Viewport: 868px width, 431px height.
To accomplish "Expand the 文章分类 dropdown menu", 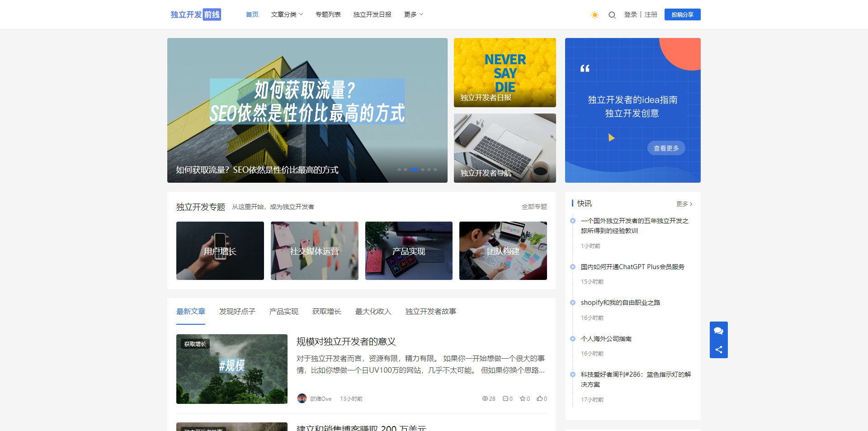I will (287, 14).
